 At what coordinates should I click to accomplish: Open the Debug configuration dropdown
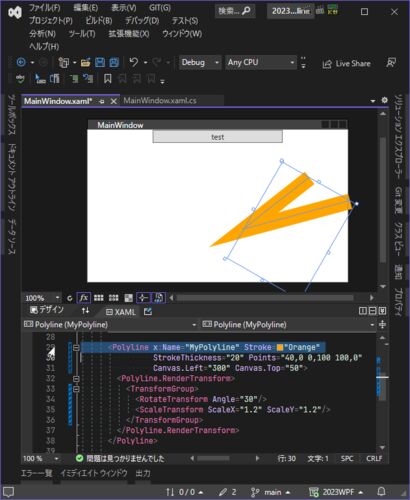pos(200,62)
